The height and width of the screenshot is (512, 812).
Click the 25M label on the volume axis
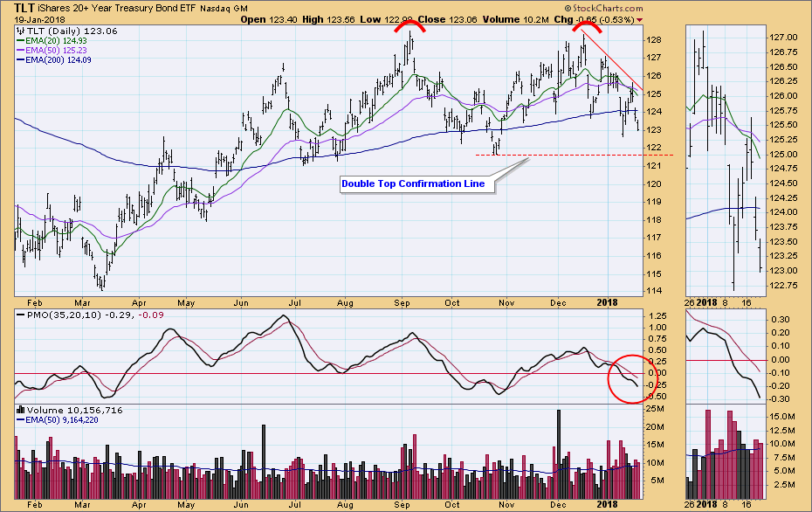pyautogui.click(x=656, y=409)
